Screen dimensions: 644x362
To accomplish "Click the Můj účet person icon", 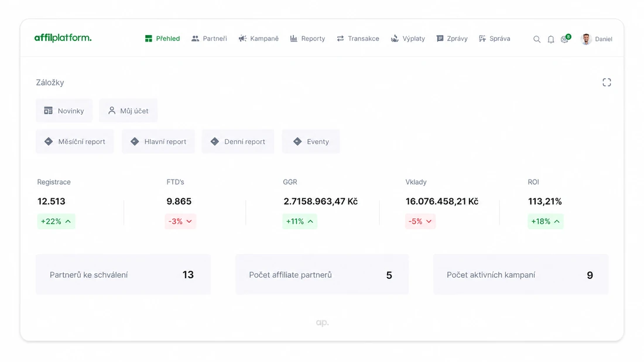I will point(112,111).
